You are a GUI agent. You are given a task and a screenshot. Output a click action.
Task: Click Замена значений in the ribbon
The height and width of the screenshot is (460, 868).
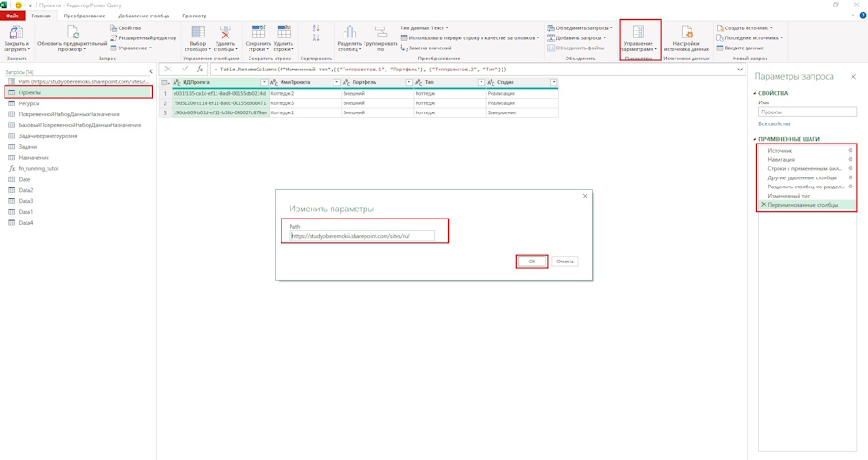point(426,48)
